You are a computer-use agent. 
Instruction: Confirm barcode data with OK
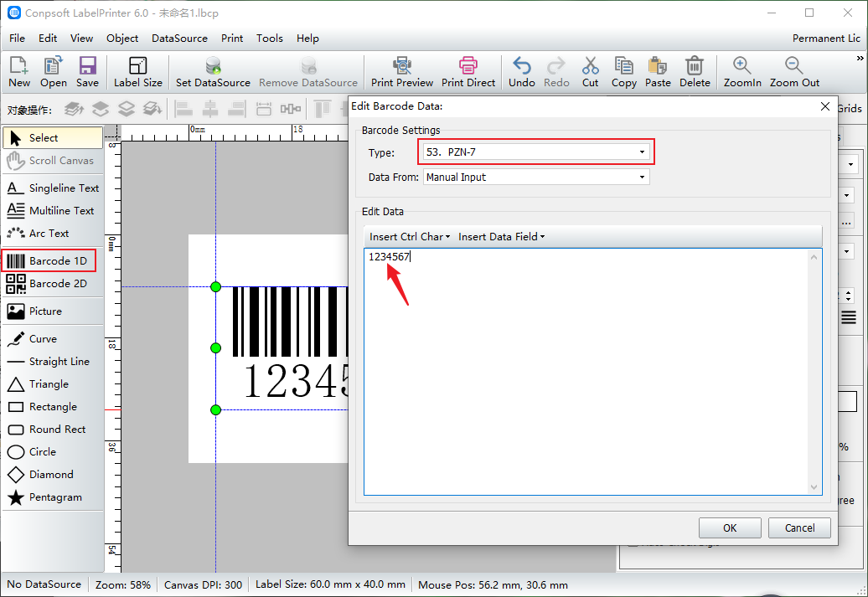(x=730, y=528)
